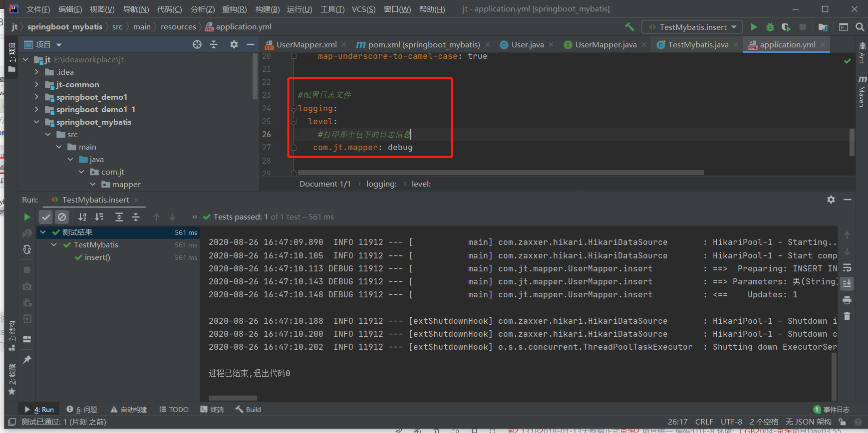Open 事件日志 event log
This screenshot has width=868, height=433.
coord(832,410)
